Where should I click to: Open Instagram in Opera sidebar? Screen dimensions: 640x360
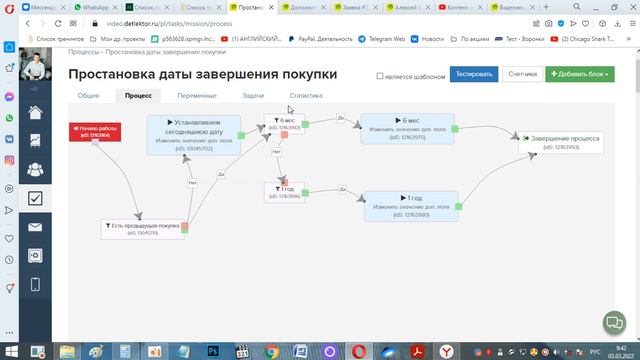pos(9,160)
